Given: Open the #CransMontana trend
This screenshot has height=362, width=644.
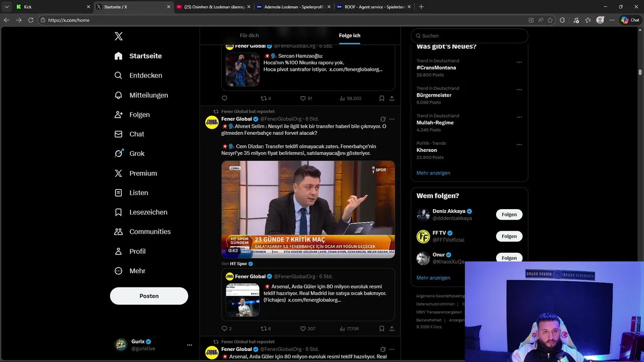Looking at the screenshot, I should coord(436,67).
